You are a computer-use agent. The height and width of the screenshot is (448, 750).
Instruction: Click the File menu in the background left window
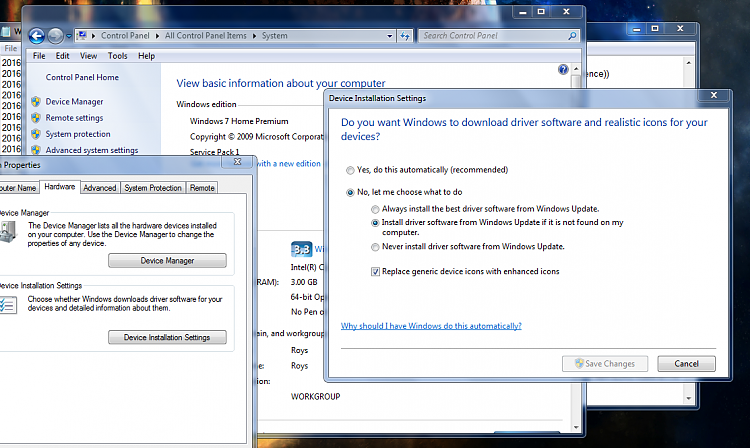[x=11, y=48]
